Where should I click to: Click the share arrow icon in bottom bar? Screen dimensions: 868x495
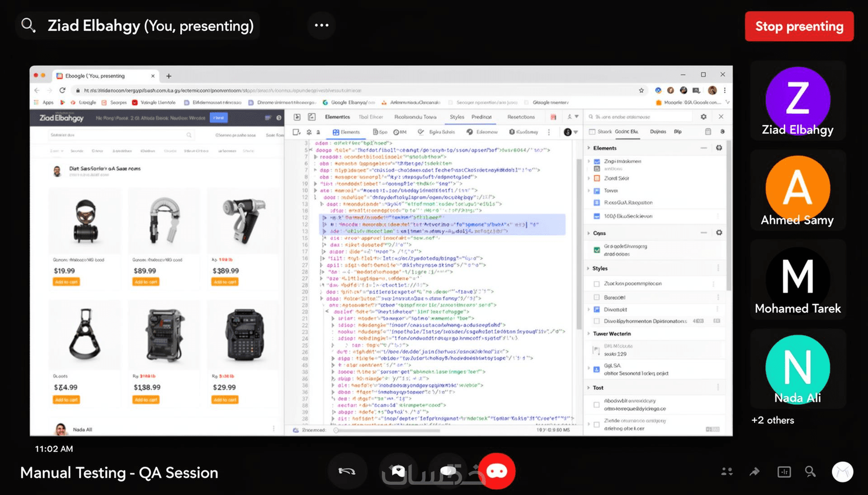(755, 472)
